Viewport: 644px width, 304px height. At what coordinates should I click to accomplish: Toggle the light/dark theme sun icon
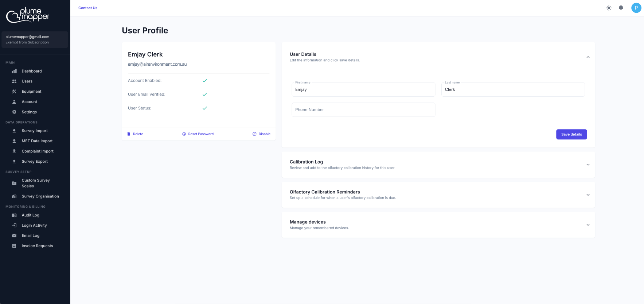(609, 8)
